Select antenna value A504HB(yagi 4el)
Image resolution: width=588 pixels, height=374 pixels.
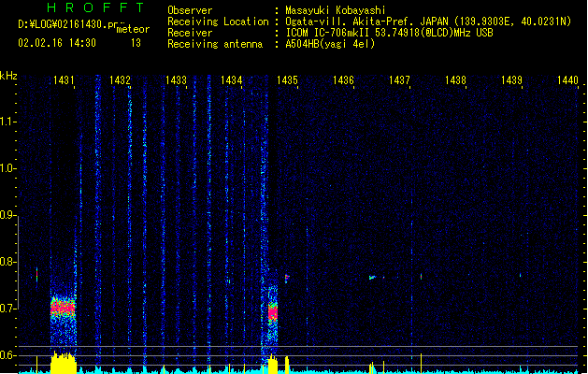pyautogui.click(x=330, y=44)
